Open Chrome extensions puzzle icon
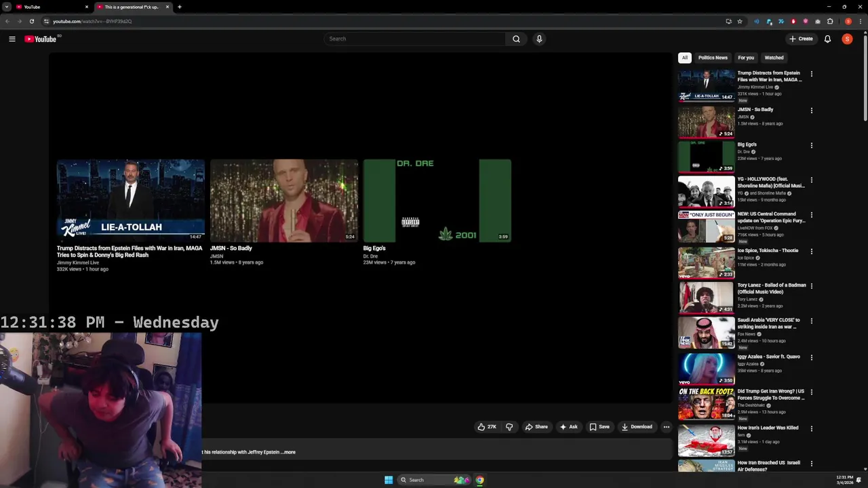 pyautogui.click(x=830, y=21)
